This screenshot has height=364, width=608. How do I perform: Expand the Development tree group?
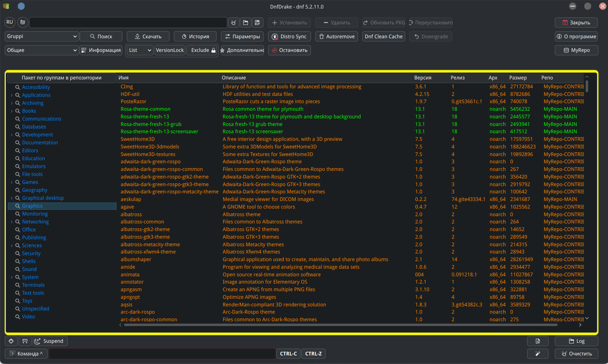pyautogui.click(x=12, y=135)
